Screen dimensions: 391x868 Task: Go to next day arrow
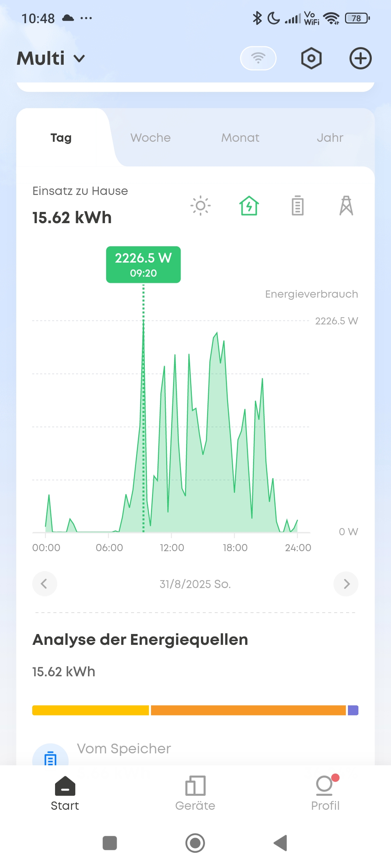click(x=346, y=584)
